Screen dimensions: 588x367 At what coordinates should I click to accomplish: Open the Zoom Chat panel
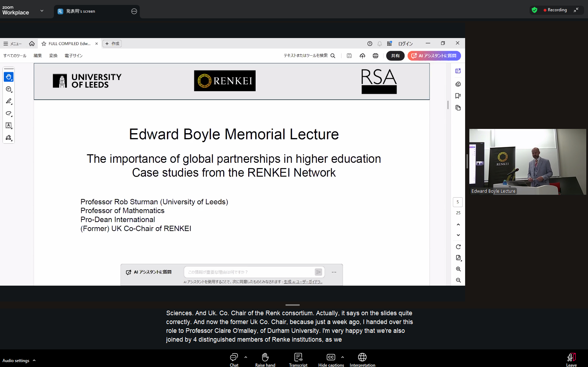click(x=234, y=357)
